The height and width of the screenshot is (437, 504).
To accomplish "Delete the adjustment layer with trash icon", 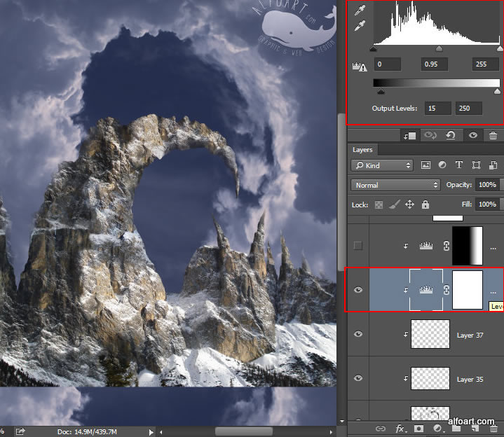I will click(493, 136).
